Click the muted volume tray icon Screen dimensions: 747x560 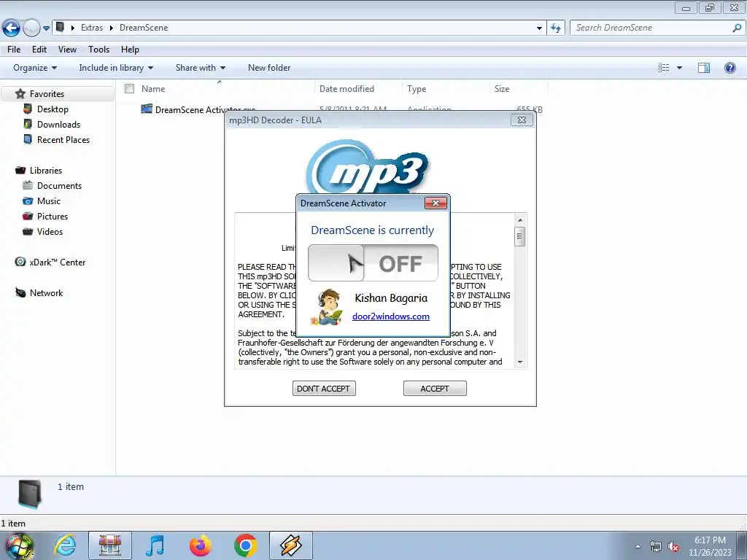[673, 546]
